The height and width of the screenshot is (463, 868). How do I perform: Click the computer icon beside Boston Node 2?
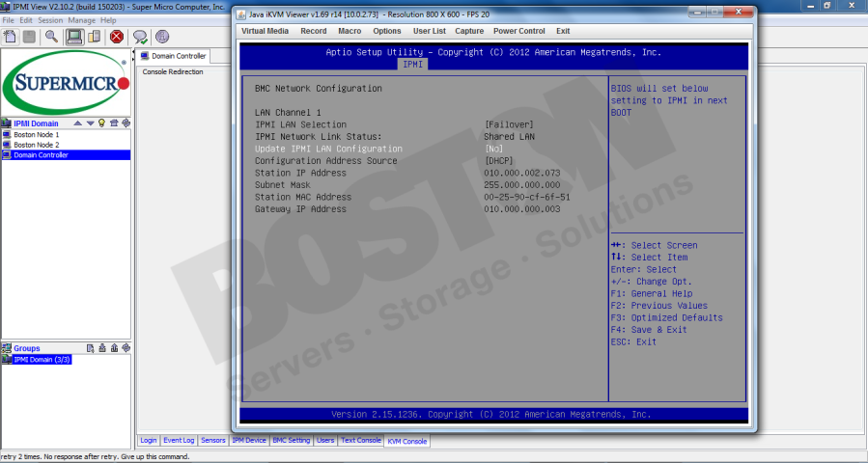tap(7, 145)
